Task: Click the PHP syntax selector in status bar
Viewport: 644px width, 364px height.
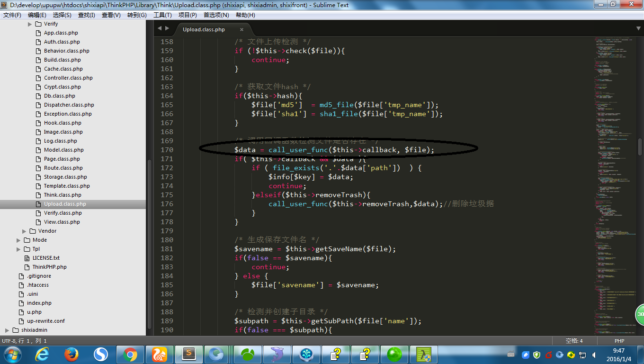Action: (619, 341)
